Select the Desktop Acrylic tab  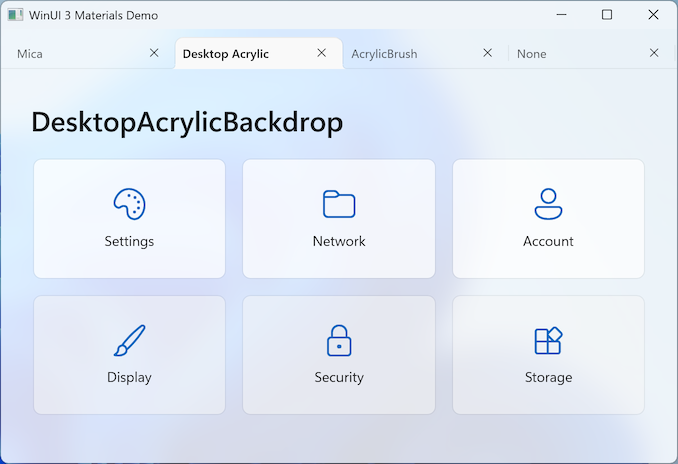pos(259,54)
